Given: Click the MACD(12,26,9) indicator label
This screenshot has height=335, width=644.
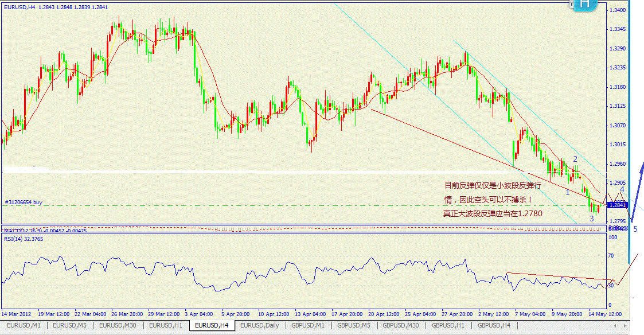Looking at the screenshot, I should click(x=45, y=231).
